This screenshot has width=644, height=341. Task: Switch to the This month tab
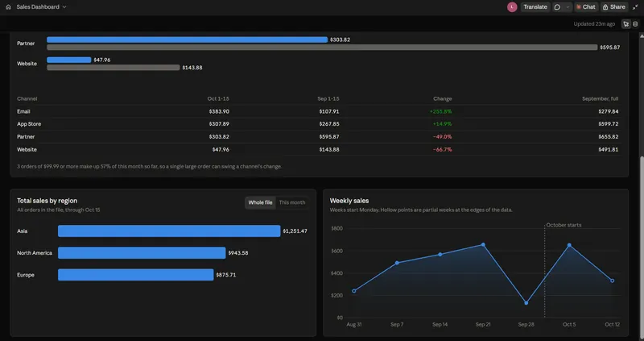click(x=292, y=202)
